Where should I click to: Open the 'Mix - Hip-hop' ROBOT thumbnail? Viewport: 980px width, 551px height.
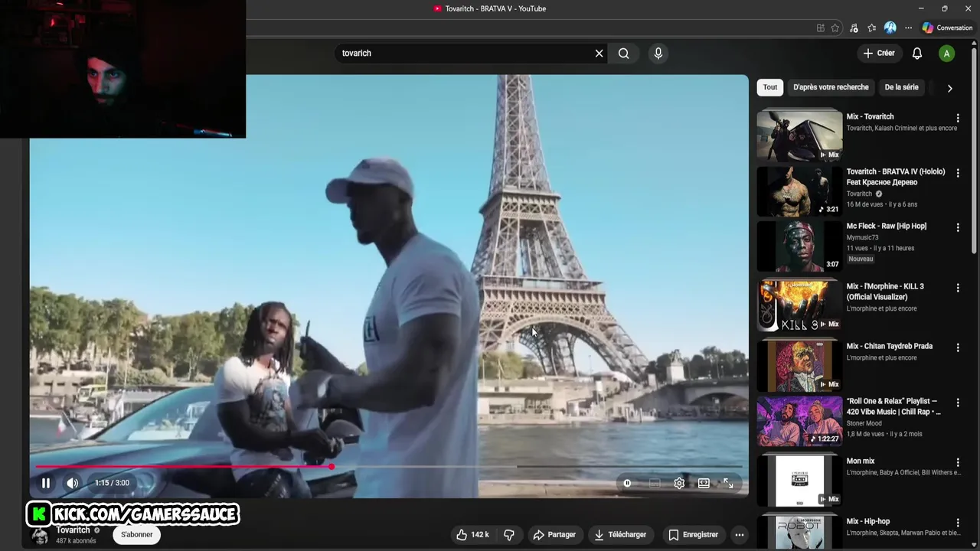pyautogui.click(x=799, y=532)
